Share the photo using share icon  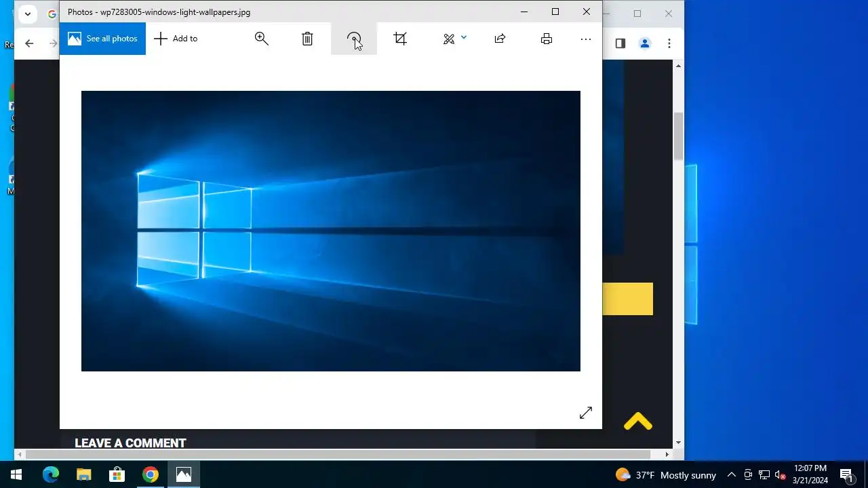(500, 39)
